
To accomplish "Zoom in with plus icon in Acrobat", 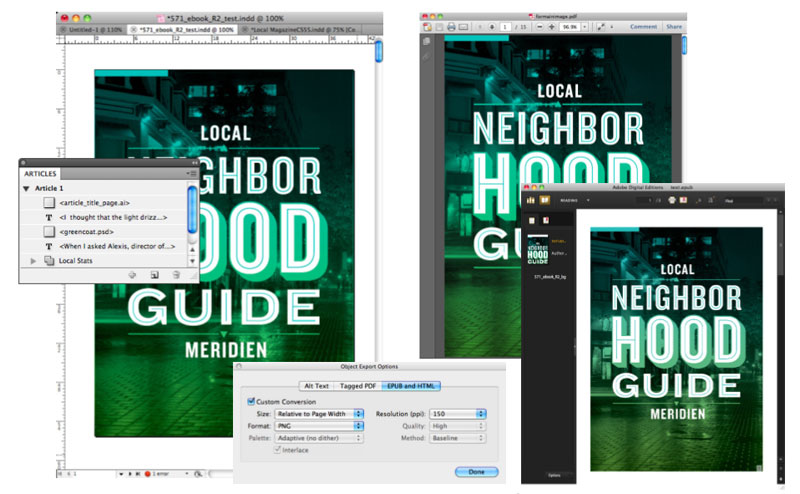I will point(551,27).
